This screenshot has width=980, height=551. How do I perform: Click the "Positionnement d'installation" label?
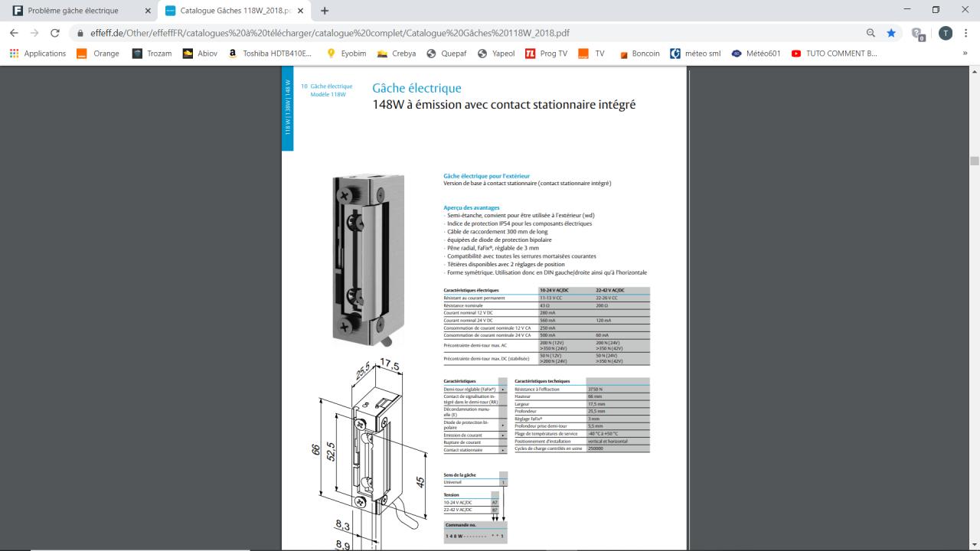544,442
